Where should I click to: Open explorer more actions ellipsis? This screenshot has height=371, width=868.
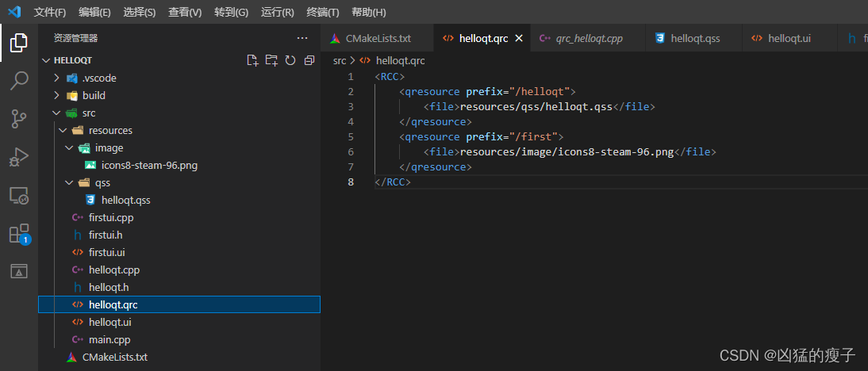click(301, 38)
